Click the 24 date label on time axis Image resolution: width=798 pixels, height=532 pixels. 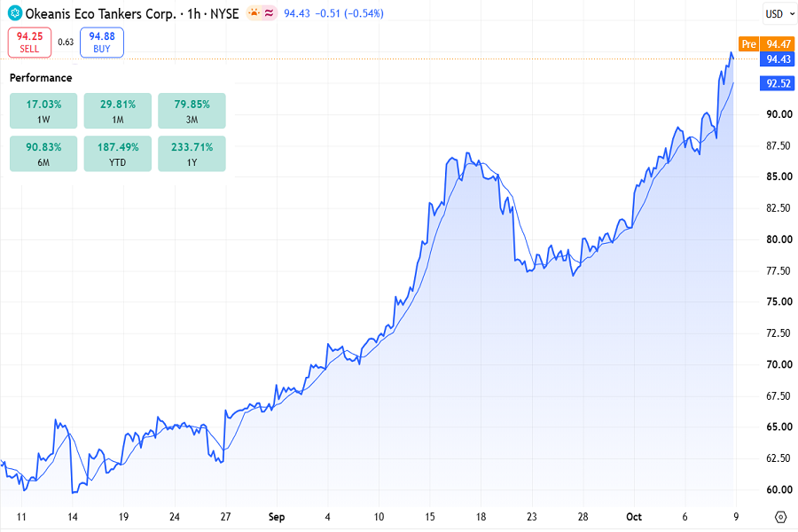click(175, 517)
